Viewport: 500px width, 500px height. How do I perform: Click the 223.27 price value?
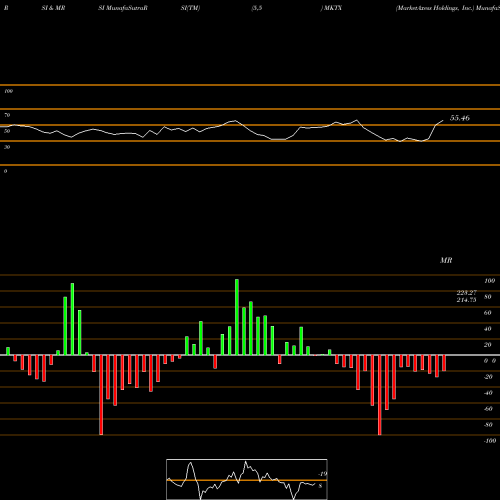tap(466, 292)
